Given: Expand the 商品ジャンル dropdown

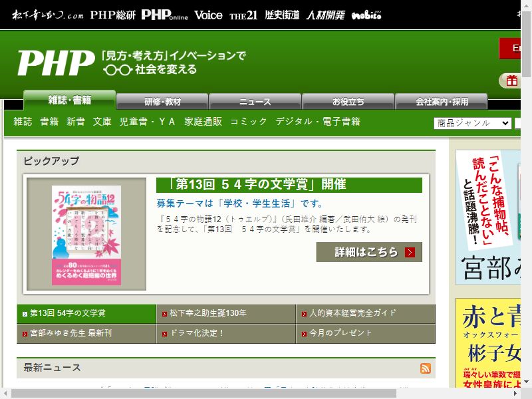Looking at the screenshot, I should (x=472, y=123).
